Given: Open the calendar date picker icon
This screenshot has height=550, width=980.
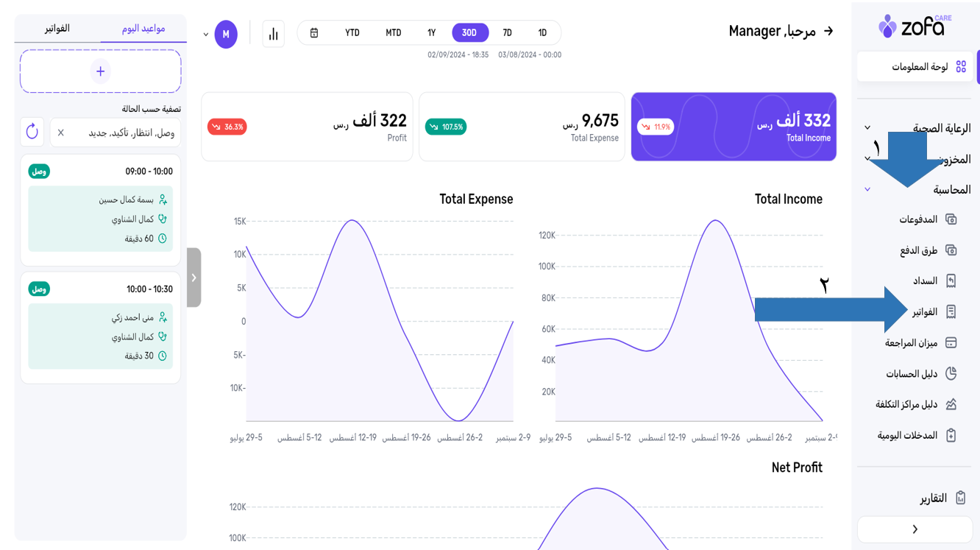Looking at the screenshot, I should 314,33.
